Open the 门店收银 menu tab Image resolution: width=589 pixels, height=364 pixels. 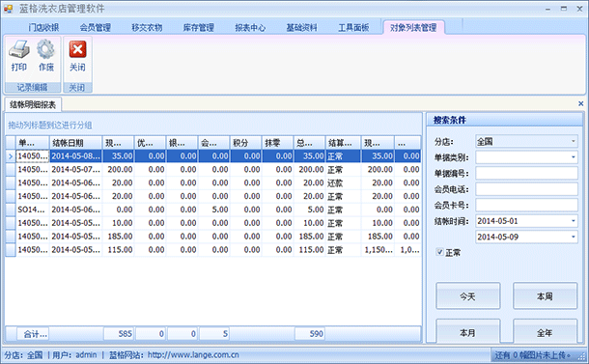tap(43, 27)
